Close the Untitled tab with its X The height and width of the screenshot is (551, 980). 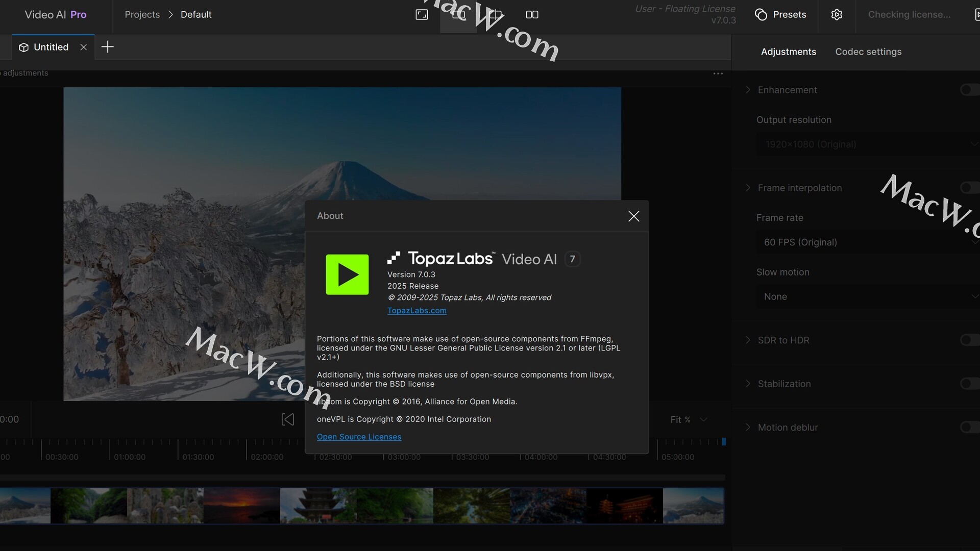84,47
